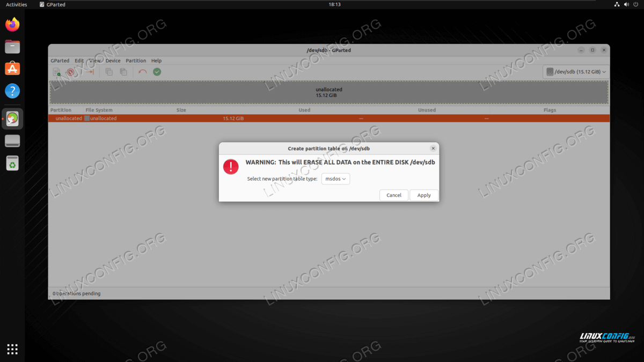Image resolution: width=644 pixels, height=362 pixels.
Task: Open the removable drive icon in the dock
Action: [x=12, y=141]
